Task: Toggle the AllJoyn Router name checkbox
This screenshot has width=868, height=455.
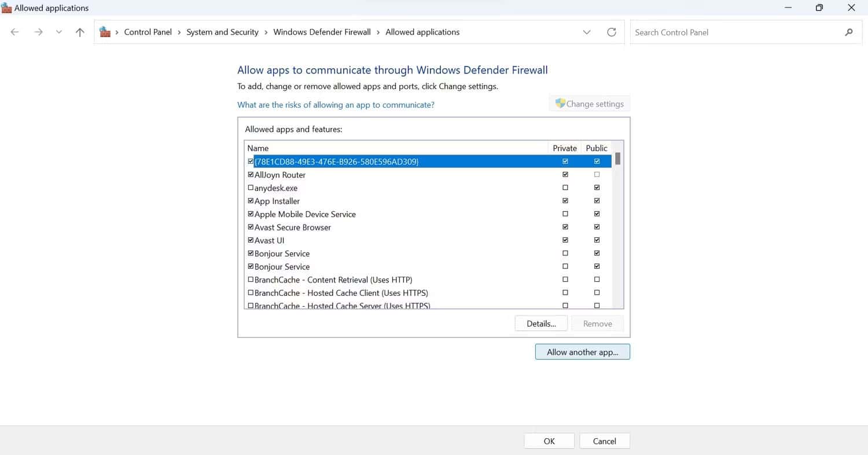Action: click(x=251, y=175)
